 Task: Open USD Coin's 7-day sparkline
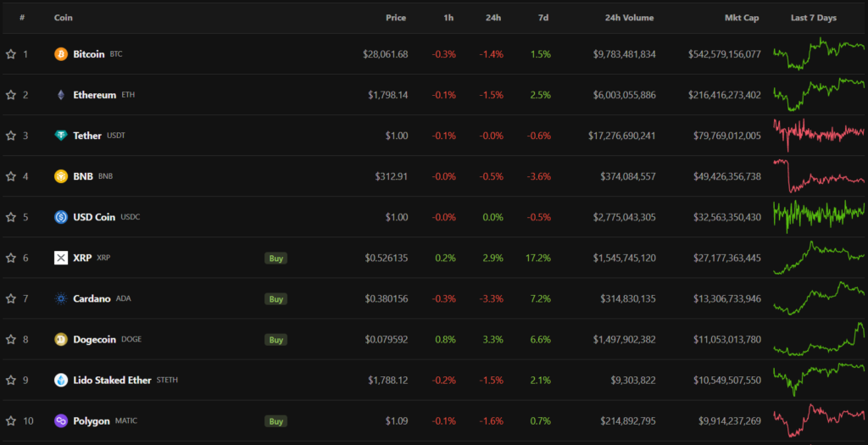(x=819, y=216)
